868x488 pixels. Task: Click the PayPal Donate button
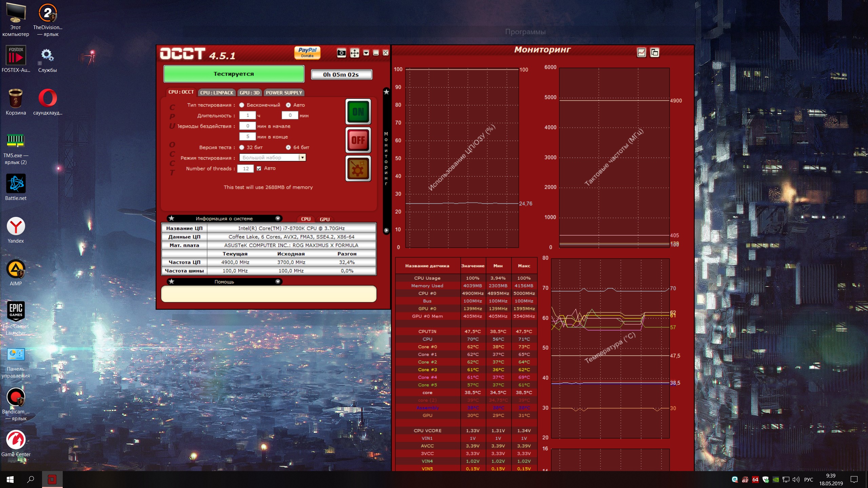[307, 53]
